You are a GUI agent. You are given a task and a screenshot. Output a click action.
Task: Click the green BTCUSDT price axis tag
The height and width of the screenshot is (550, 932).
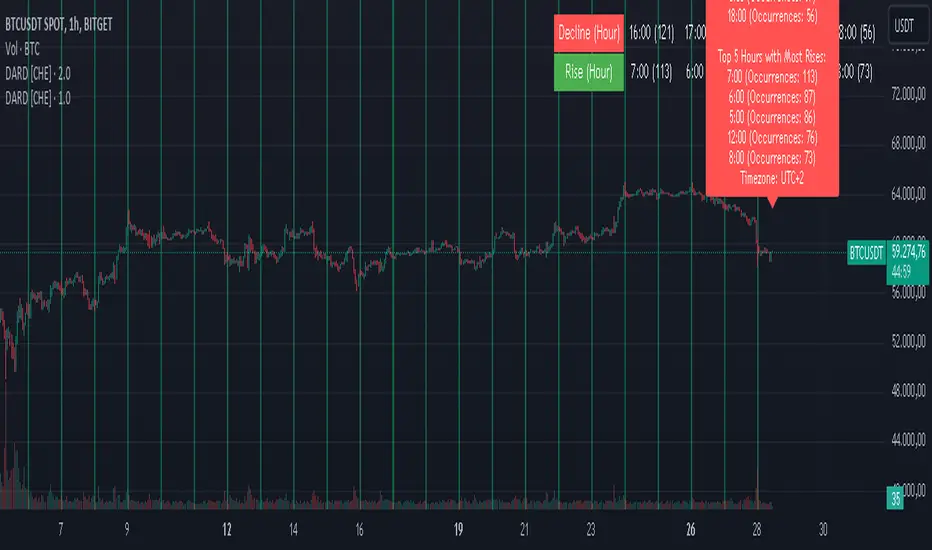pos(866,251)
